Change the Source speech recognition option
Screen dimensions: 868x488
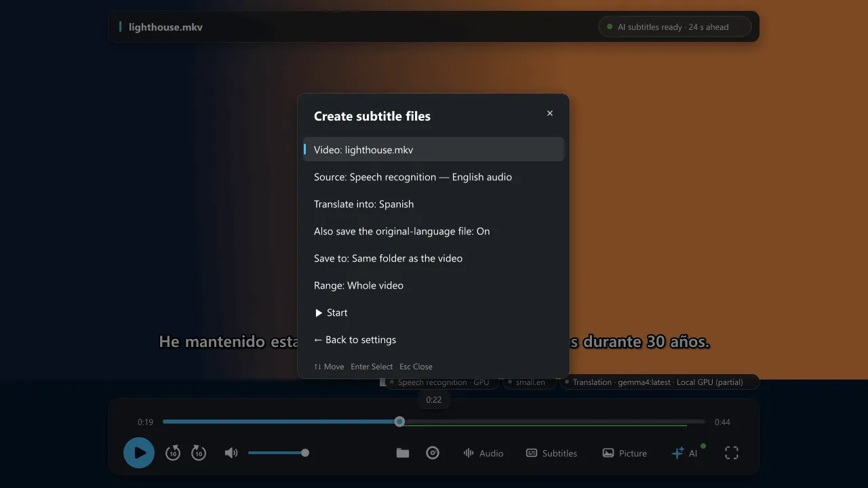[x=433, y=177]
